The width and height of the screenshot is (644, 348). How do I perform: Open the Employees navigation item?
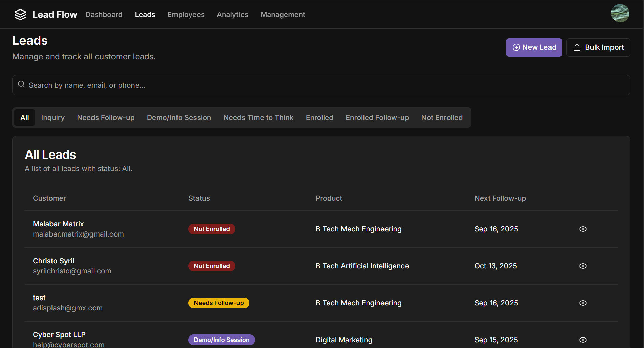pyautogui.click(x=186, y=15)
